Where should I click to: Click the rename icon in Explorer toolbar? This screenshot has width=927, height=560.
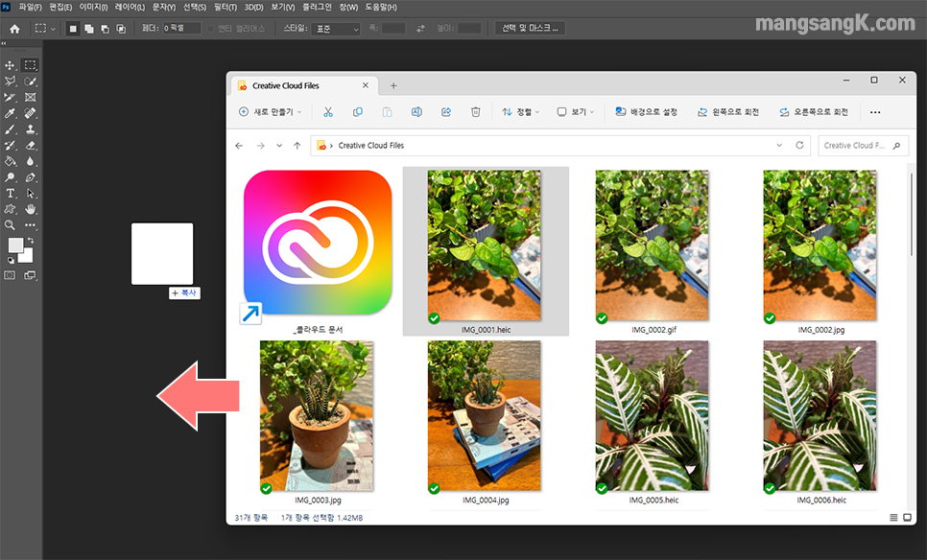(416, 111)
